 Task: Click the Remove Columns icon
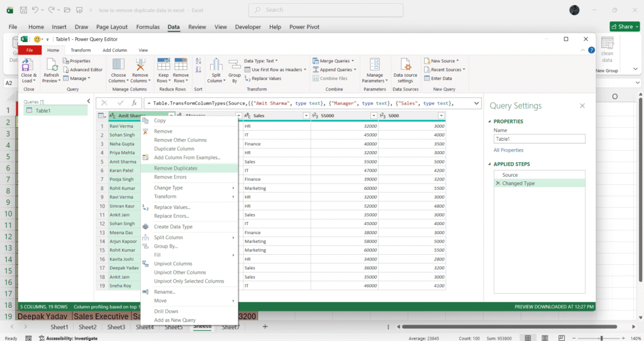(140, 65)
